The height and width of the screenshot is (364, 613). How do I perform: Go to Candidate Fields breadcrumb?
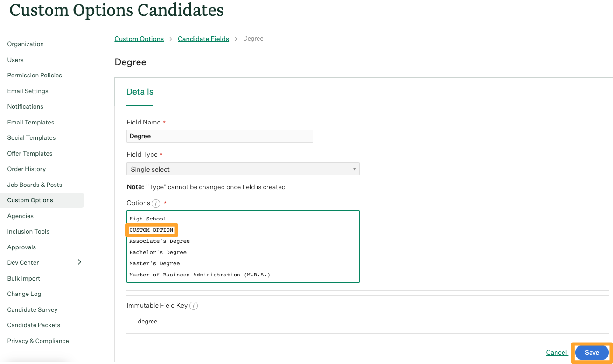click(x=203, y=39)
